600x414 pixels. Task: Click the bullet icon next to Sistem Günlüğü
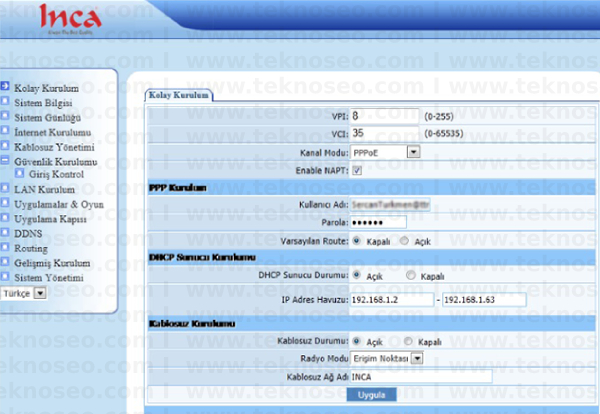coord(5,116)
